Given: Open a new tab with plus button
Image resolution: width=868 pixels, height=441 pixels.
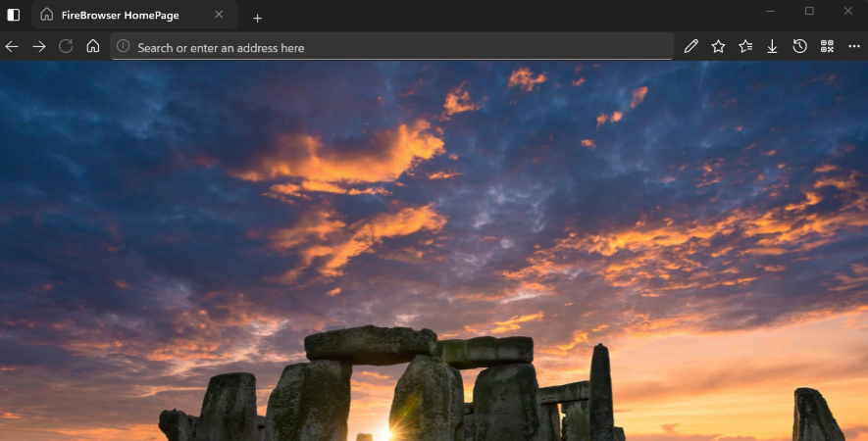Looking at the screenshot, I should (258, 18).
